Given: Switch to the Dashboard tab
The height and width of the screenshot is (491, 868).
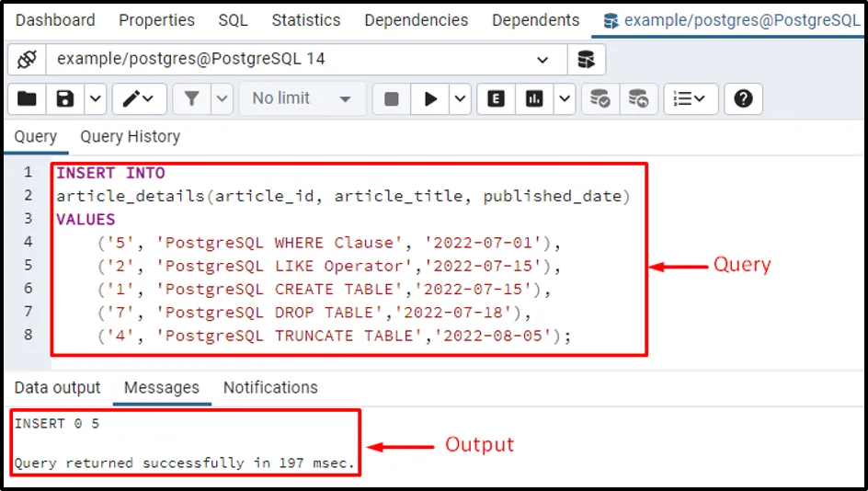Looking at the screenshot, I should (x=55, y=20).
